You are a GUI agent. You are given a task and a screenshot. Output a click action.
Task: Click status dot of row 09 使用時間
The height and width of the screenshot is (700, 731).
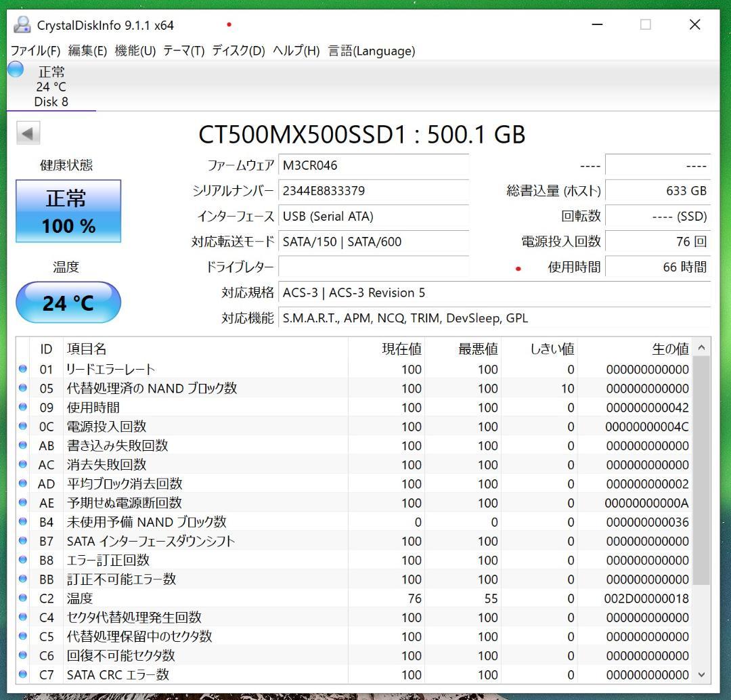point(23,407)
